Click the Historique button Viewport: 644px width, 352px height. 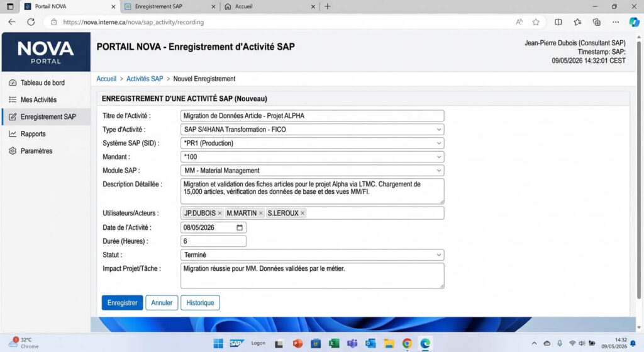[200, 303]
